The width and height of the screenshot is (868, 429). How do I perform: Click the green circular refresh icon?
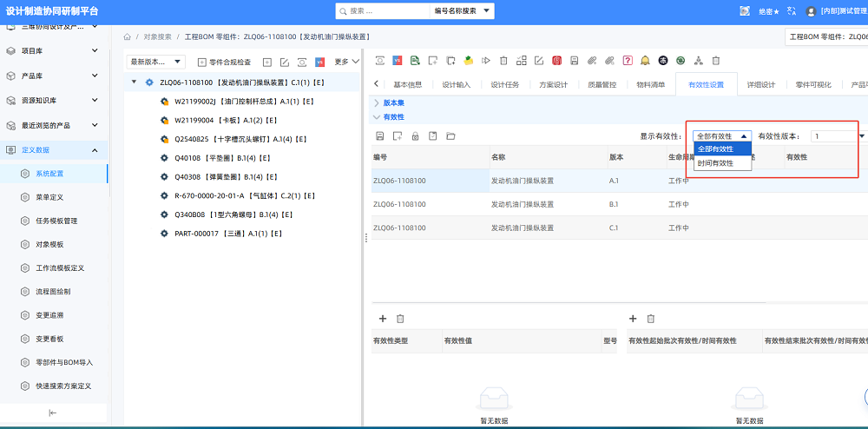coord(681,60)
